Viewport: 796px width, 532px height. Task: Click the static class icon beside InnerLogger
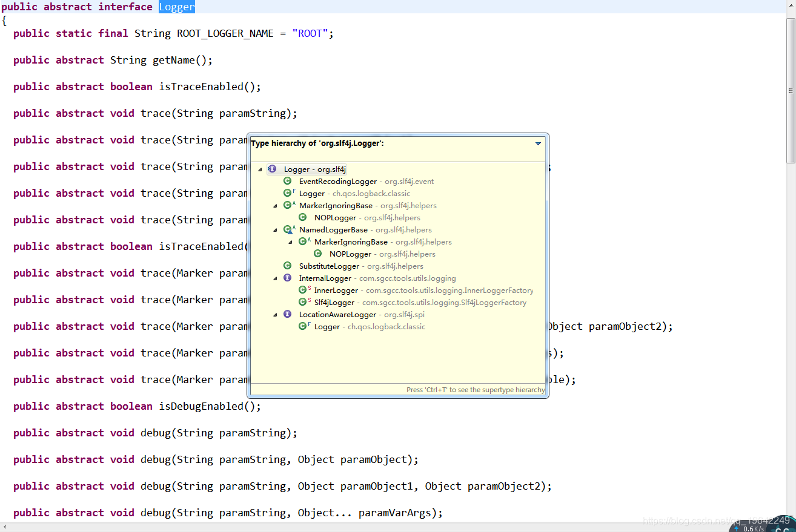point(303,290)
